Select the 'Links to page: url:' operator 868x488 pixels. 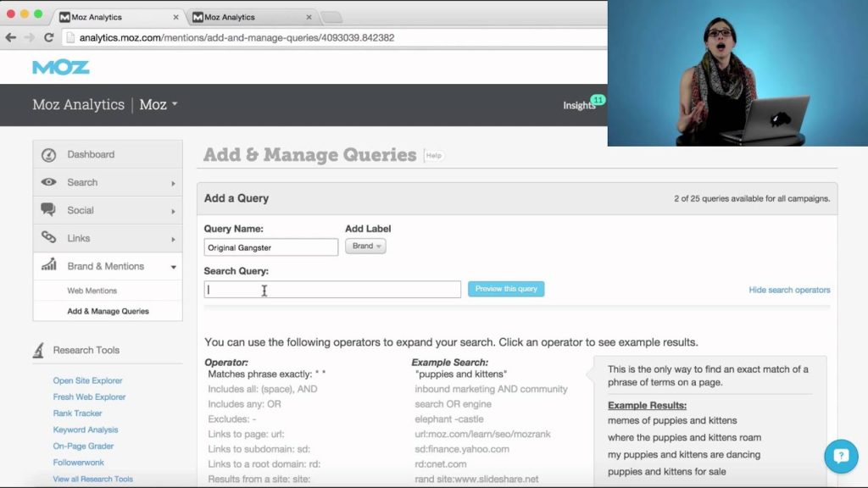tap(246, 434)
